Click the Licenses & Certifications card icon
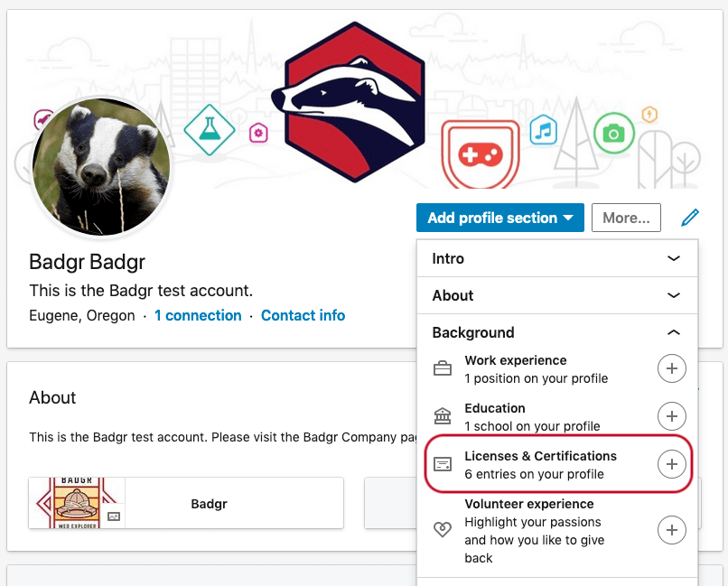This screenshot has height=586, width=728. coord(443,464)
